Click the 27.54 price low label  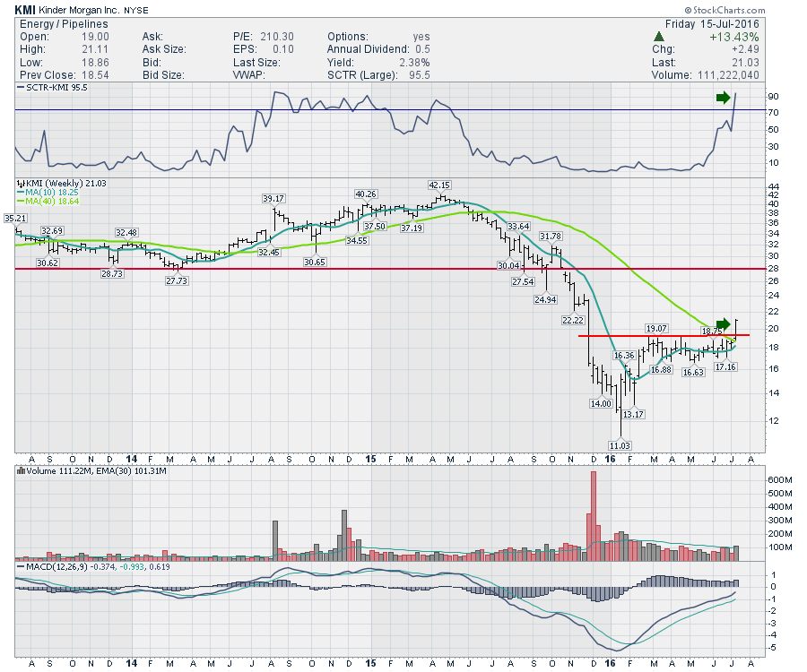click(523, 281)
